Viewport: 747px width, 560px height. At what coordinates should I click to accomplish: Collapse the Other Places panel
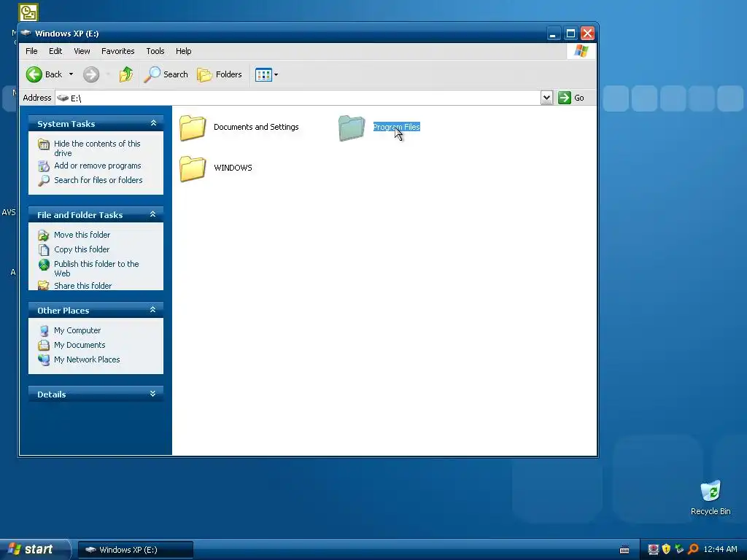click(x=153, y=310)
